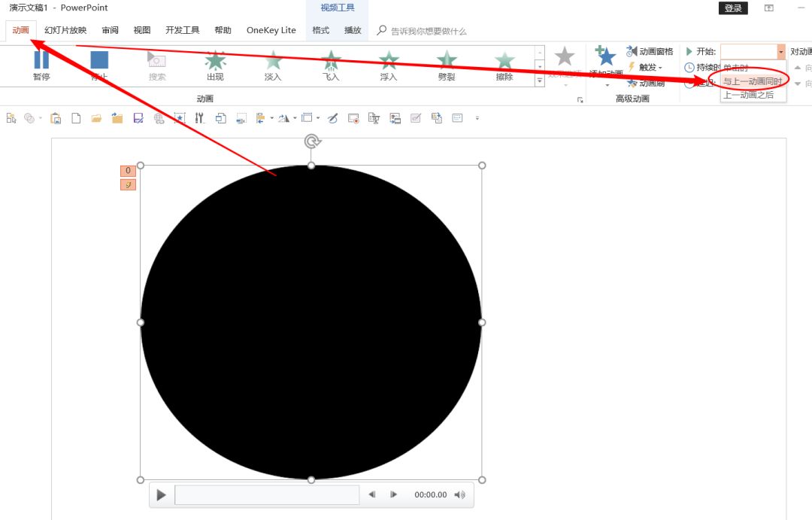Click the grey star effect options icon

pos(565,56)
